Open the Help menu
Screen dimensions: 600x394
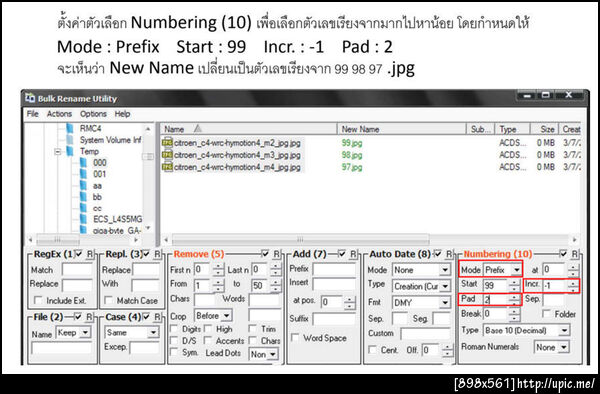[122, 114]
